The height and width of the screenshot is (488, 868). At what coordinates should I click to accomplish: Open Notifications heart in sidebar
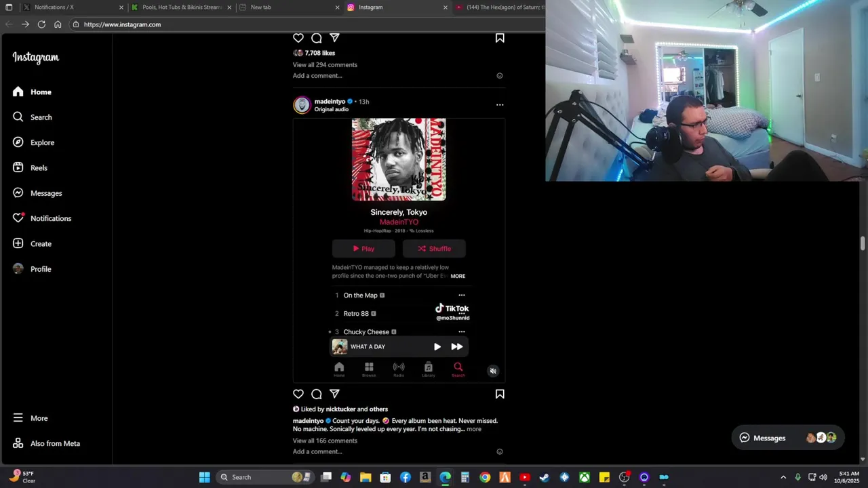pyautogui.click(x=41, y=218)
